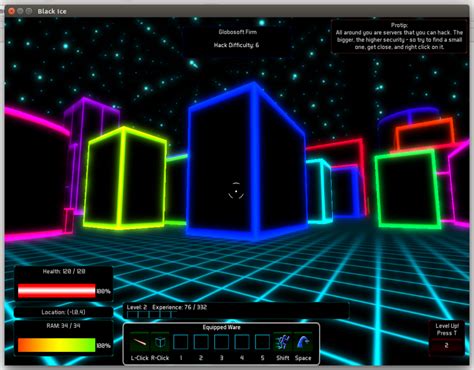Screen dimensions: 474x370
Task: Select empty ware slot 2
Action: pyautogui.click(x=201, y=342)
